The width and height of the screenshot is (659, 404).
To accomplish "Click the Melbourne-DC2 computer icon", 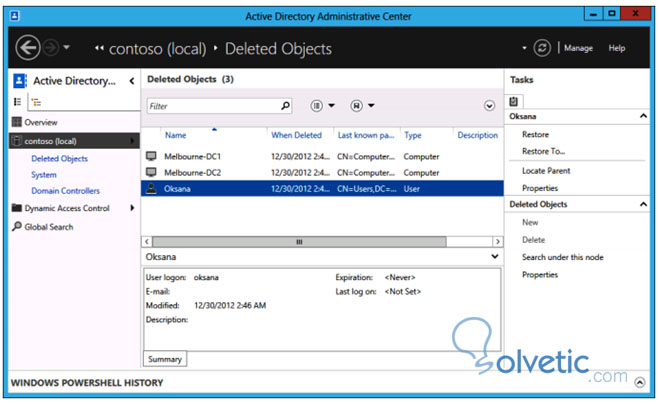I will click(x=151, y=172).
